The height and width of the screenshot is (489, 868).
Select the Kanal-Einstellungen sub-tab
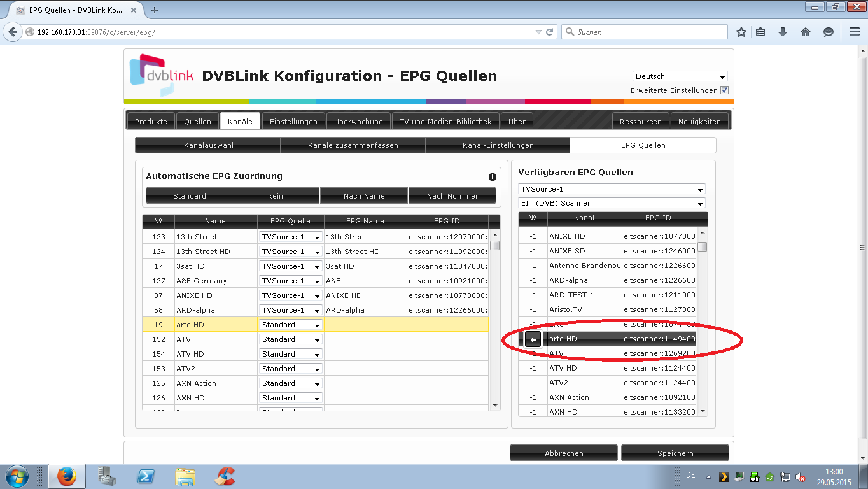point(498,145)
